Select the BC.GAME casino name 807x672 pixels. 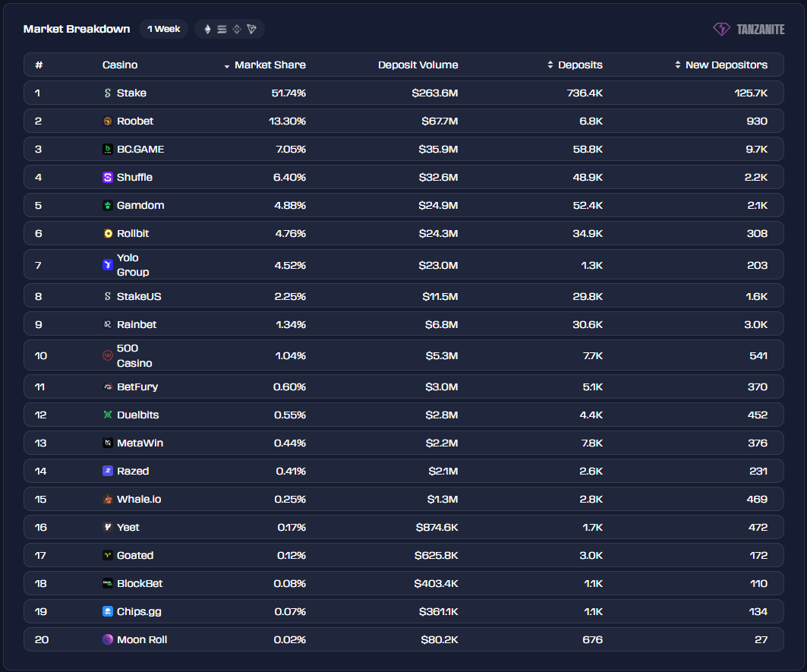(140, 150)
